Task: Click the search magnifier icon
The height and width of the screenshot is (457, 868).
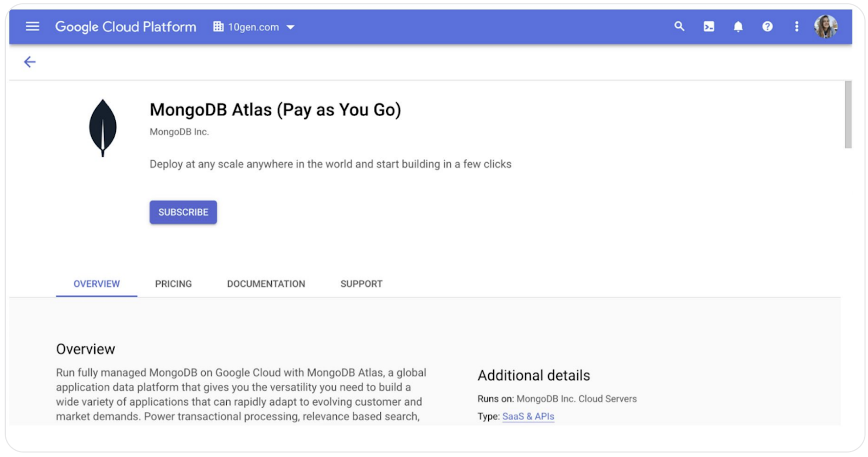Action: coord(679,27)
